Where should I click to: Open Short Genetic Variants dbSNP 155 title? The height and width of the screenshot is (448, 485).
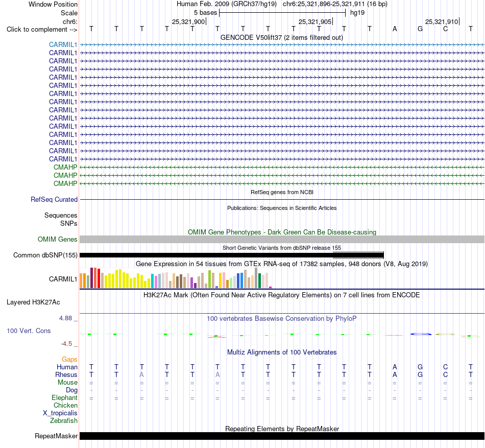click(x=282, y=248)
